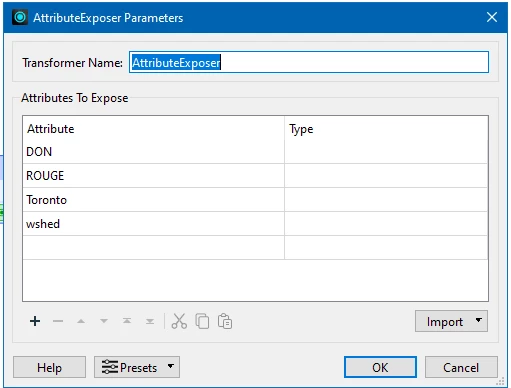Image resolution: width=511 pixels, height=388 pixels.
Task: Click the plus icon to add attribute
Action: coord(35,321)
